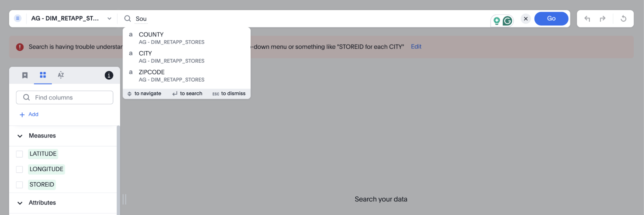Redo with the right arrow icon

point(602,18)
